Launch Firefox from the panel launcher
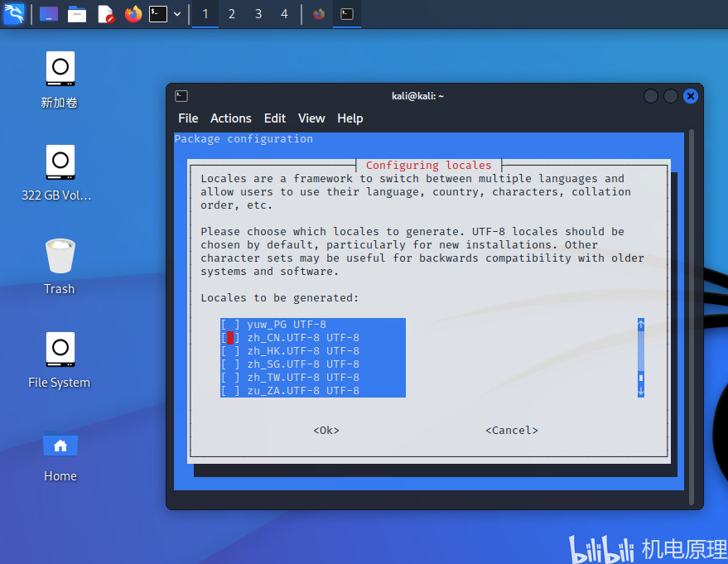Viewport: 728px width, 564px height. click(133, 14)
